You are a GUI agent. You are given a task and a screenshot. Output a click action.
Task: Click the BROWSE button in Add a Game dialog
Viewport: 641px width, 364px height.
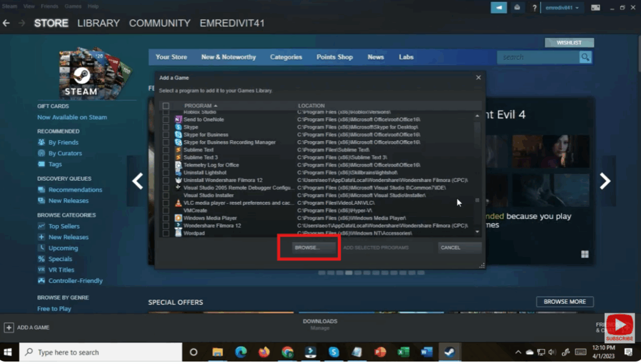coord(308,248)
